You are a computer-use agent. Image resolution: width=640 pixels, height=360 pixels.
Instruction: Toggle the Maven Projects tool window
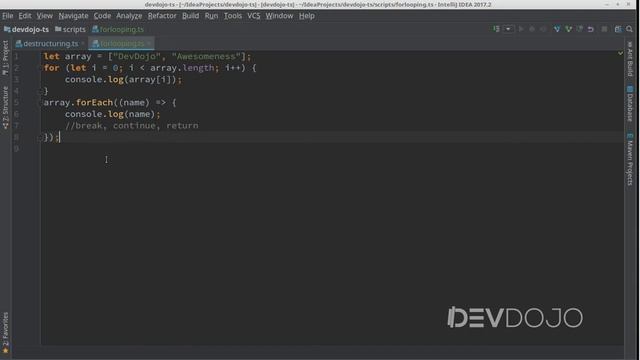pyautogui.click(x=630, y=159)
